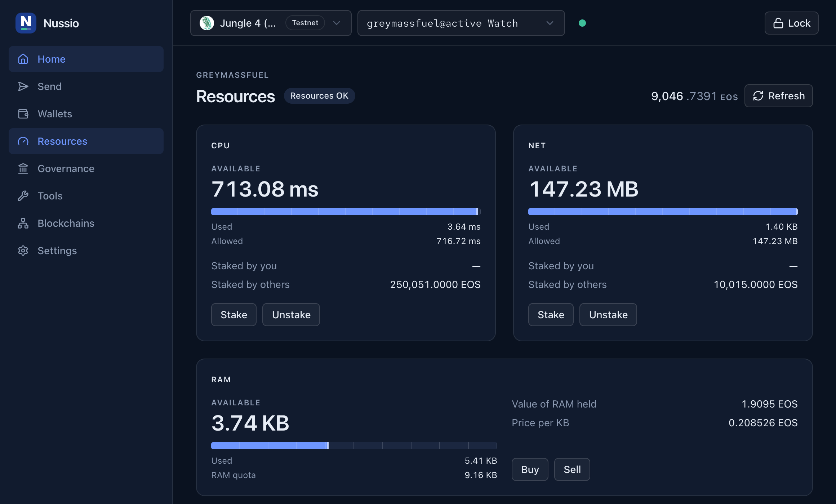
Task: Click the 1.9095 EOS RAM value
Action: [x=770, y=404]
